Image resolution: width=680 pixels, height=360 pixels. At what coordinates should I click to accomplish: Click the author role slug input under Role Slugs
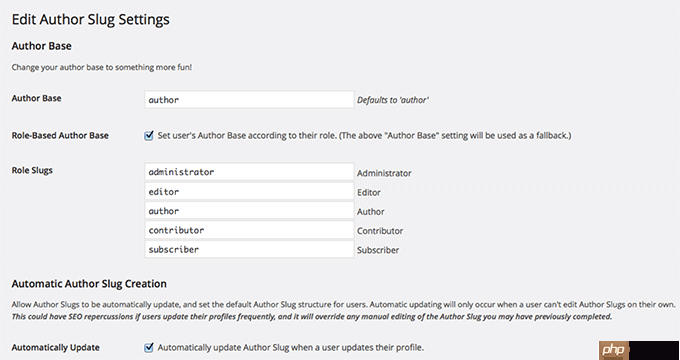(x=249, y=211)
